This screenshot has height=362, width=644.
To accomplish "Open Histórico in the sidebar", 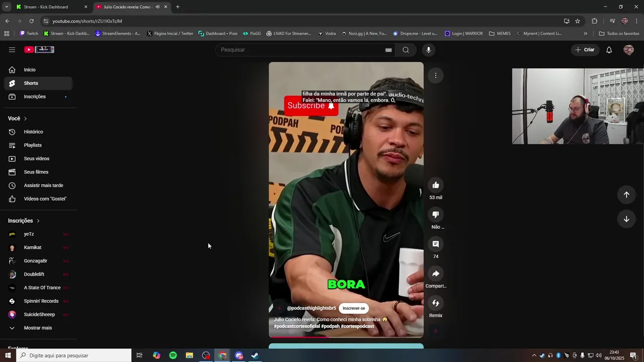I will (38, 132).
